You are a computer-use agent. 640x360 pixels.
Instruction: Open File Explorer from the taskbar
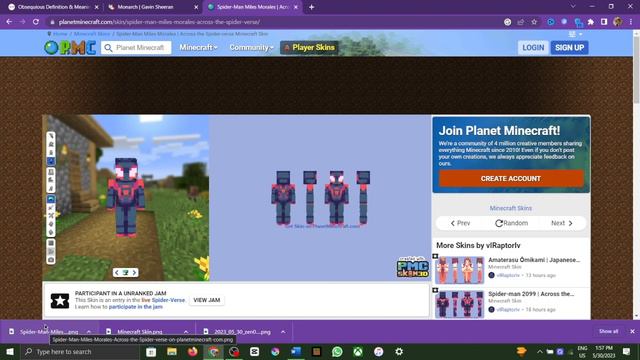coord(172,351)
